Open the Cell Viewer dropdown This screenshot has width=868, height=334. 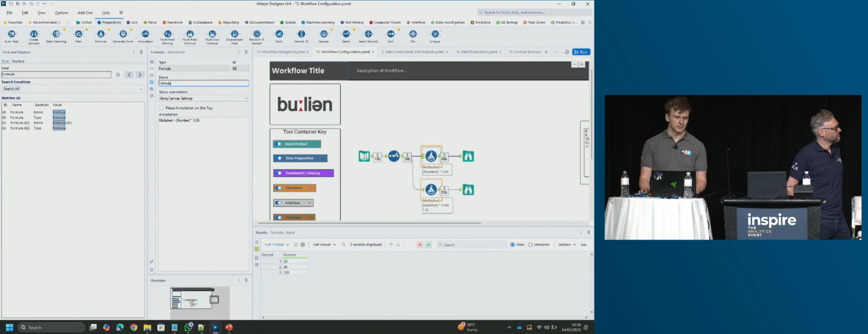click(x=324, y=245)
